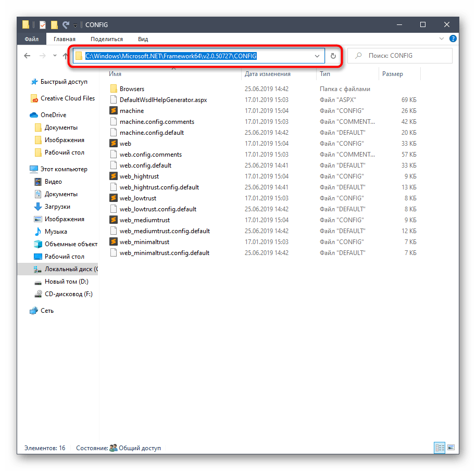Image resolution: width=476 pixels, height=471 pixels.
Task: Open the address bar history dropdown
Action: coord(317,56)
